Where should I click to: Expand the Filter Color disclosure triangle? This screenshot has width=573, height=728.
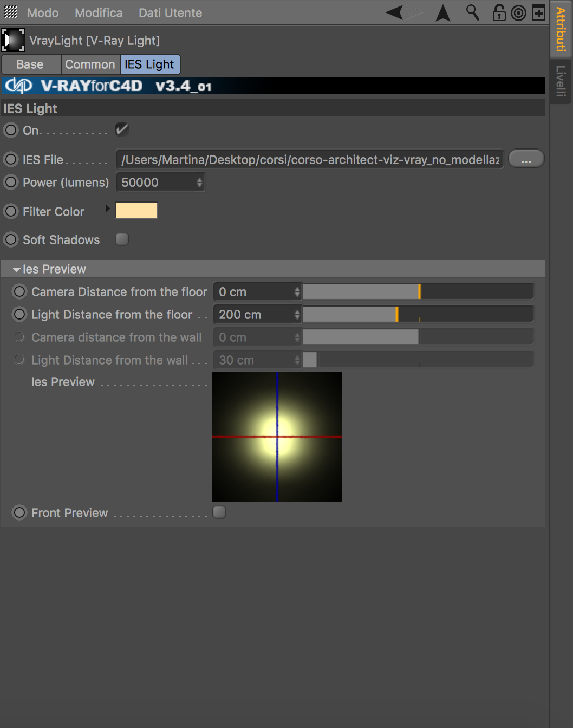(107, 209)
